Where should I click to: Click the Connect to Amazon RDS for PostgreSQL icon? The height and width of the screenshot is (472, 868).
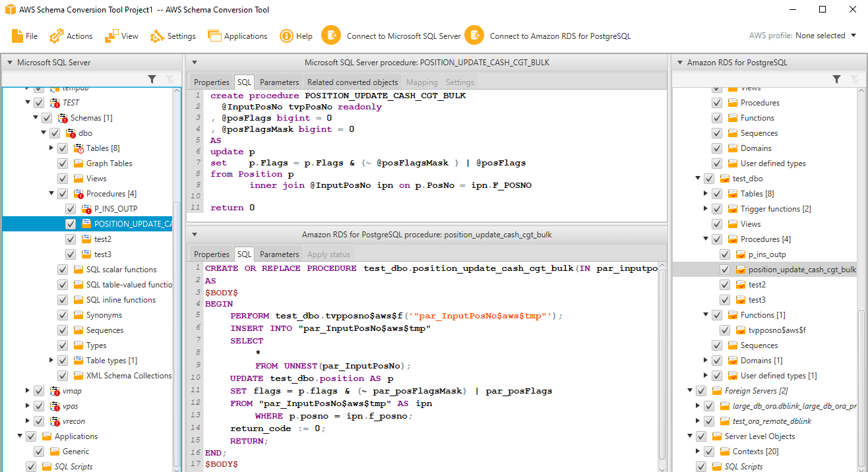[x=474, y=36]
